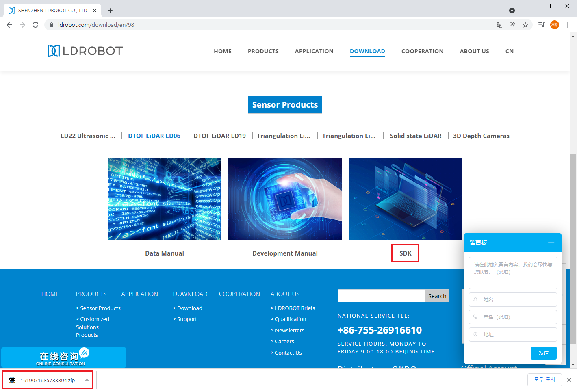Minimize the message board chat widget
Screen dimensions: 577x392
point(551,243)
